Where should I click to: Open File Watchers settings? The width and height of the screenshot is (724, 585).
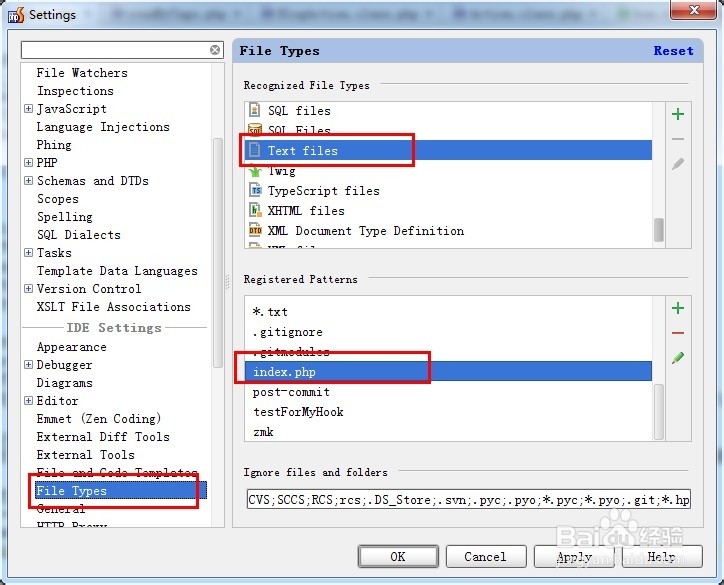pyautogui.click(x=82, y=73)
